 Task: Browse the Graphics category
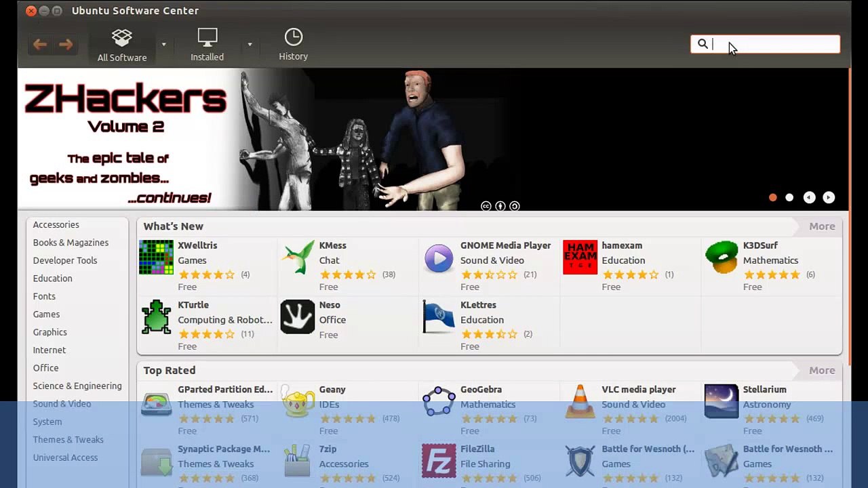point(50,333)
